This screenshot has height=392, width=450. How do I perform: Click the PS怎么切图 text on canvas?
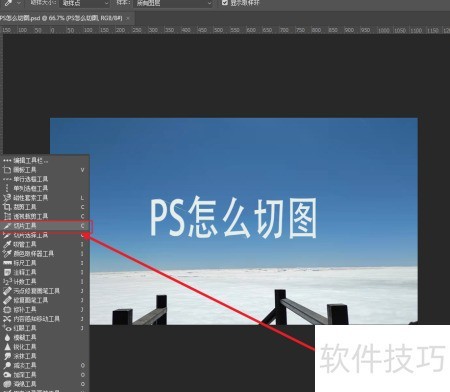[233, 217]
